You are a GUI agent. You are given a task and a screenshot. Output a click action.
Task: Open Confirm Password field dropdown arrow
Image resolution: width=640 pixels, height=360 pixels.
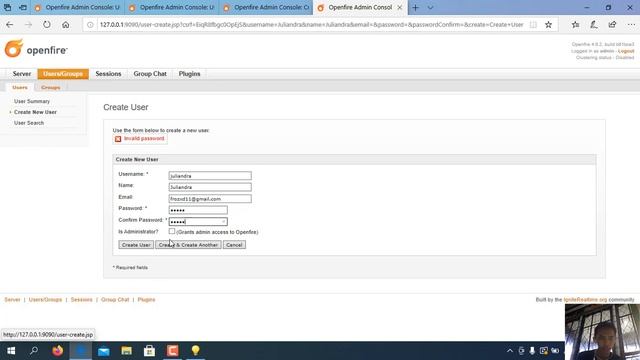[x=223, y=222]
